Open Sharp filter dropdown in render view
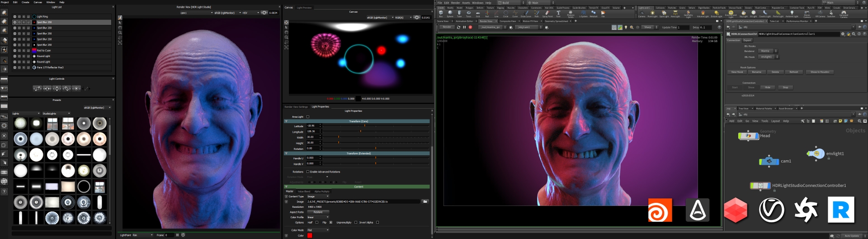Viewport: 868px width, 239px height. [x=650, y=27]
